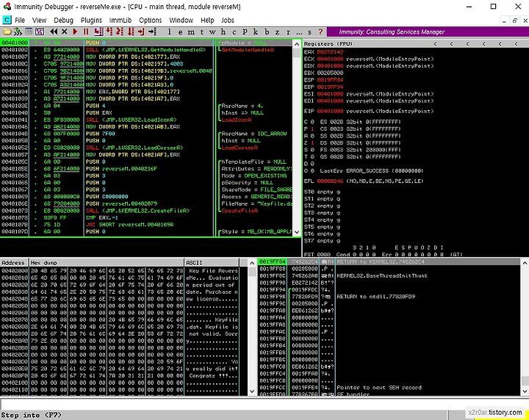Select the first instruction at address 00401000

146,43
